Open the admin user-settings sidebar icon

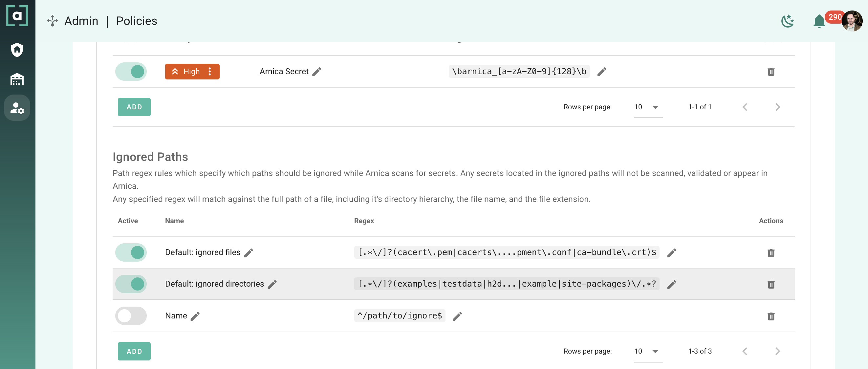tap(17, 108)
